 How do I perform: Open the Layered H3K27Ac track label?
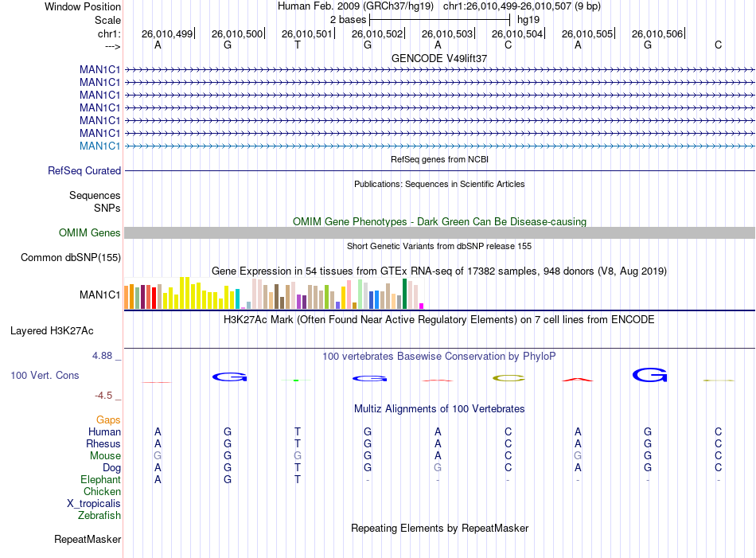(x=52, y=331)
